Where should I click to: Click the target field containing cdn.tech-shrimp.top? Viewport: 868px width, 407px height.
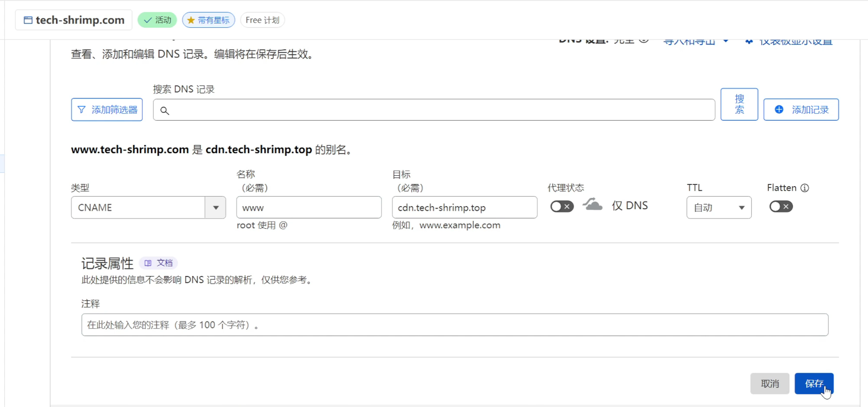tap(464, 208)
